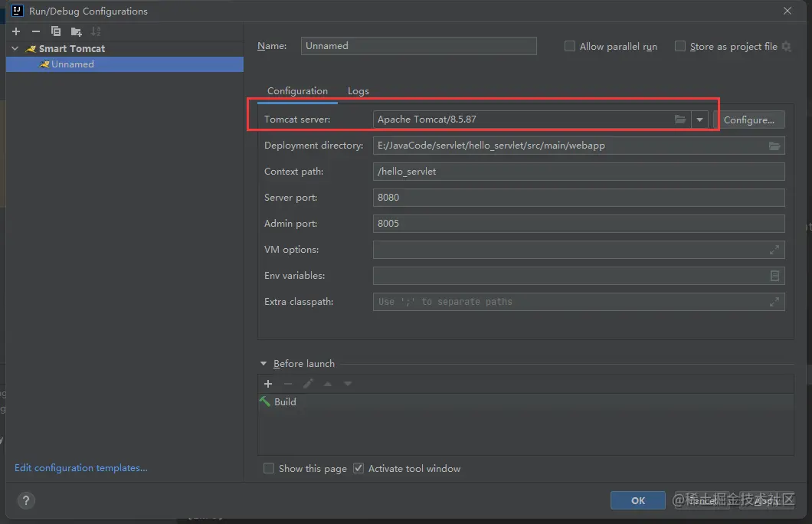Edit the Before launch task pencil icon

point(308,384)
